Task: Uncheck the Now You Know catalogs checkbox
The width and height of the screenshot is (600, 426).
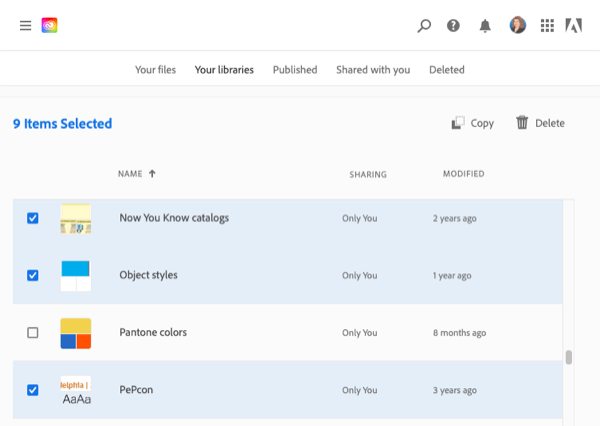Action: (33, 218)
